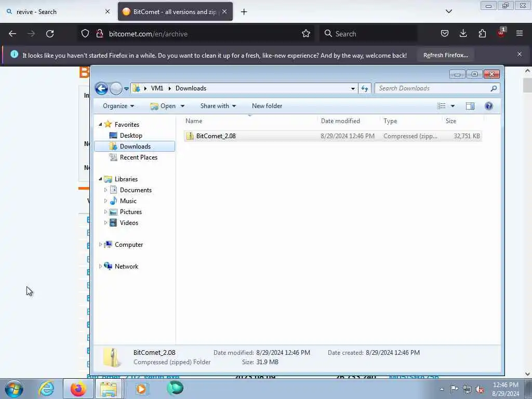Open Explorer recent locations dropdown
The height and width of the screenshot is (399, 532).
click(126, 89)
